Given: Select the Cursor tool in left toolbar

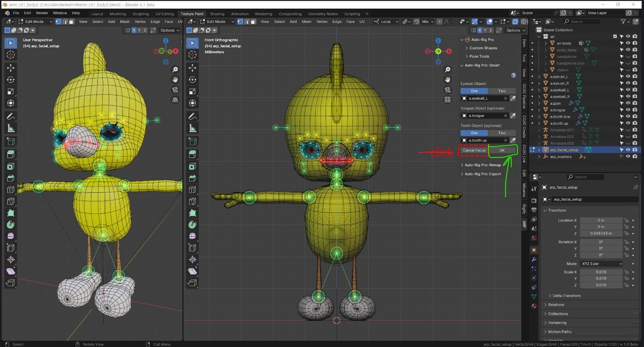Looking at the screenshot, I should (x=11, y=55).
